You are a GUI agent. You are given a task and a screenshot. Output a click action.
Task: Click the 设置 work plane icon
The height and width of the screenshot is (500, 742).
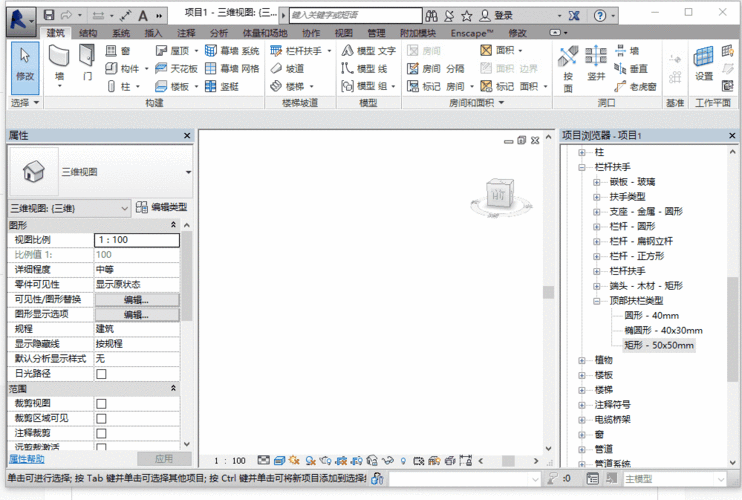[704, 62]
